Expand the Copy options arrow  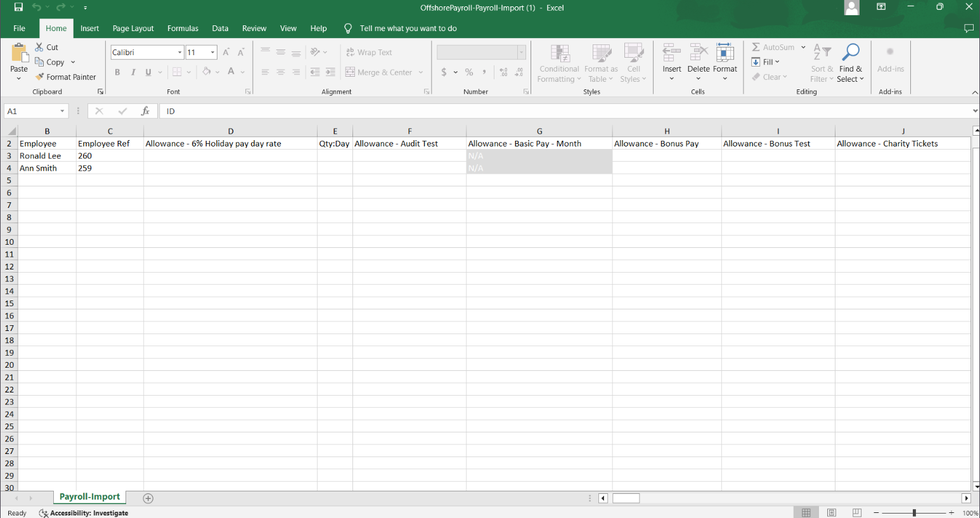73,62
